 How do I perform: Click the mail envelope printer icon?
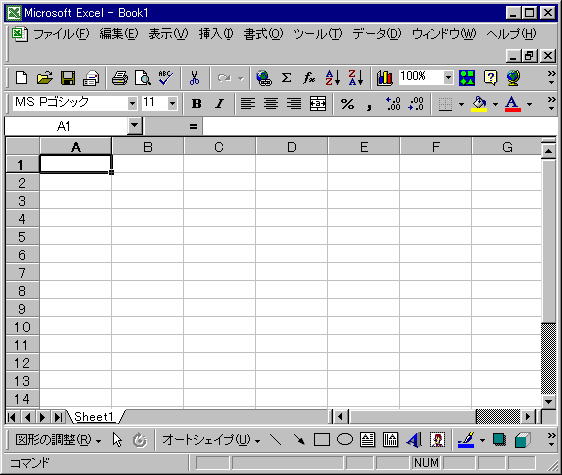click(x=91, y=78)
